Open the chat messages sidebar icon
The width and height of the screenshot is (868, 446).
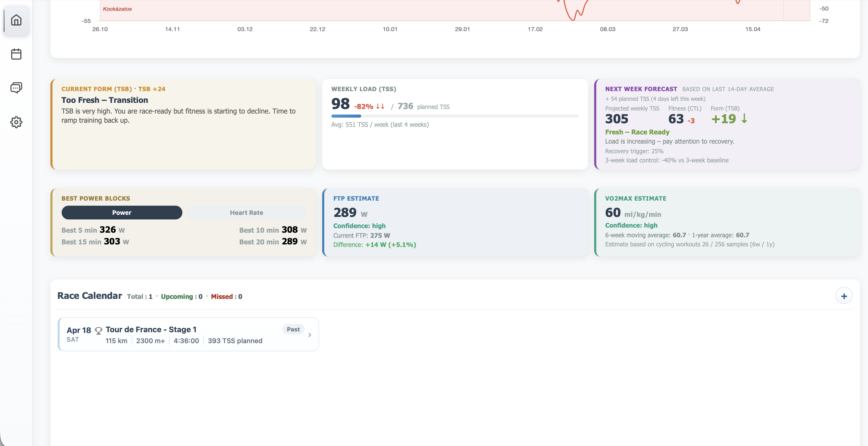16,88
